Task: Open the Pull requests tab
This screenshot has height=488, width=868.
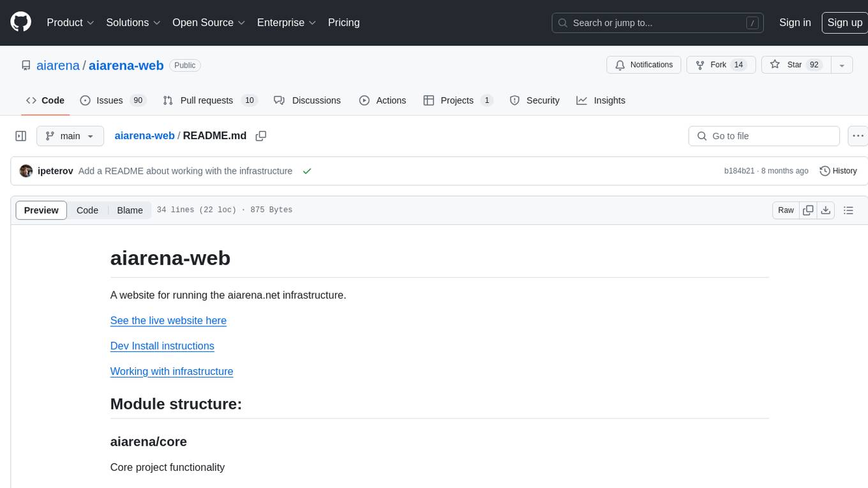Action: [x=209, y=100]
